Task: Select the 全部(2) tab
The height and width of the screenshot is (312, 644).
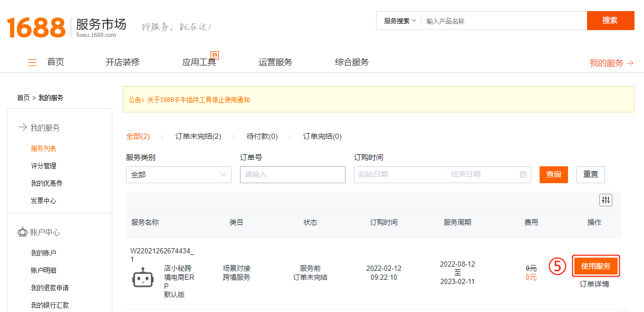Action: click(138, 136)
